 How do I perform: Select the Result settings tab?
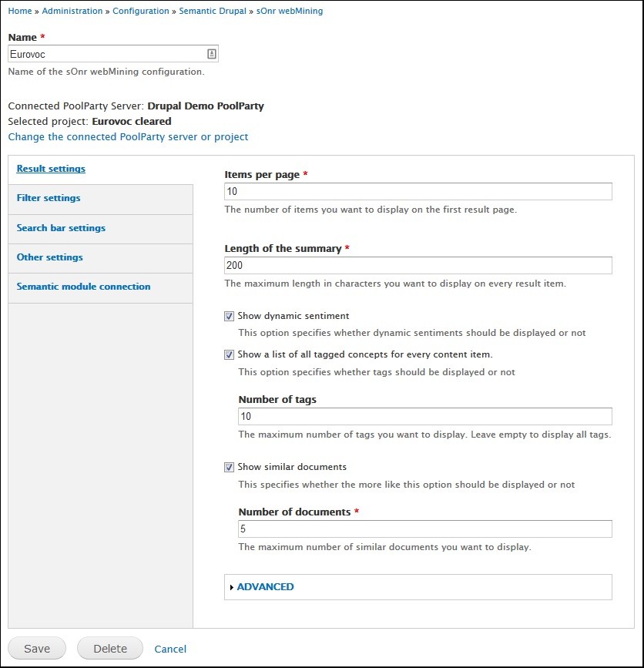click(x=51, y=169)
